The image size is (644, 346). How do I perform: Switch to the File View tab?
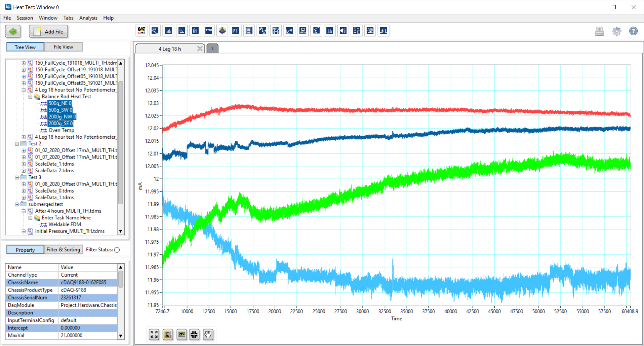tap(63, 47)
